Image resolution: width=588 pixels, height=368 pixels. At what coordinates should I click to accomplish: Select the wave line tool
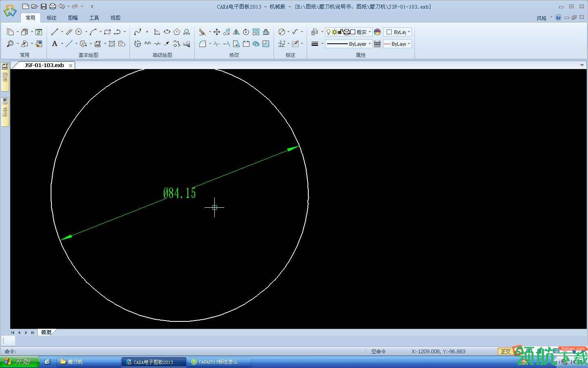tap(147, 43)
